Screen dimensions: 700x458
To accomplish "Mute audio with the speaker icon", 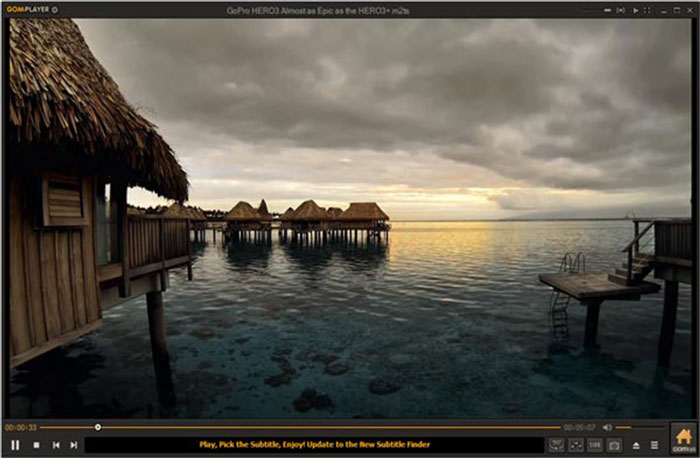I will click(607, 427).
